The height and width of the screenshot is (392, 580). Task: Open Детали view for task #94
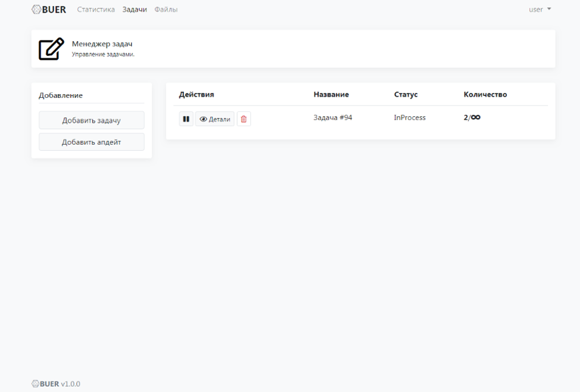click(214, 119)
